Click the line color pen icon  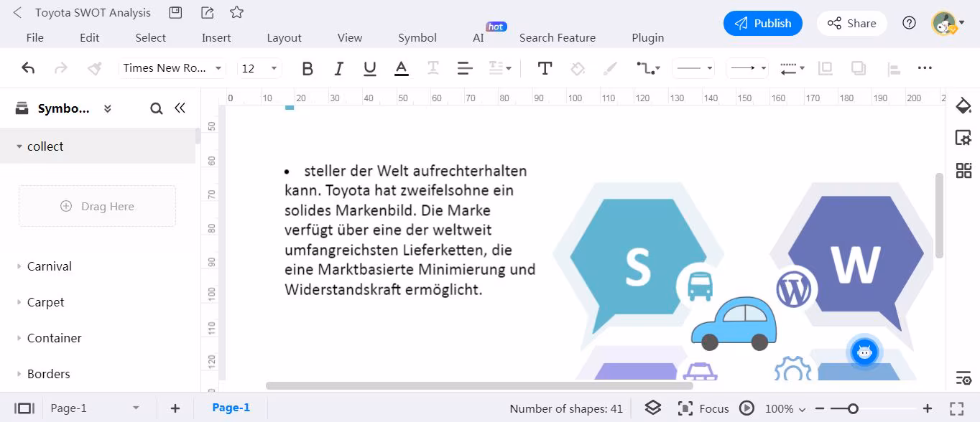[x=610, y=68]
